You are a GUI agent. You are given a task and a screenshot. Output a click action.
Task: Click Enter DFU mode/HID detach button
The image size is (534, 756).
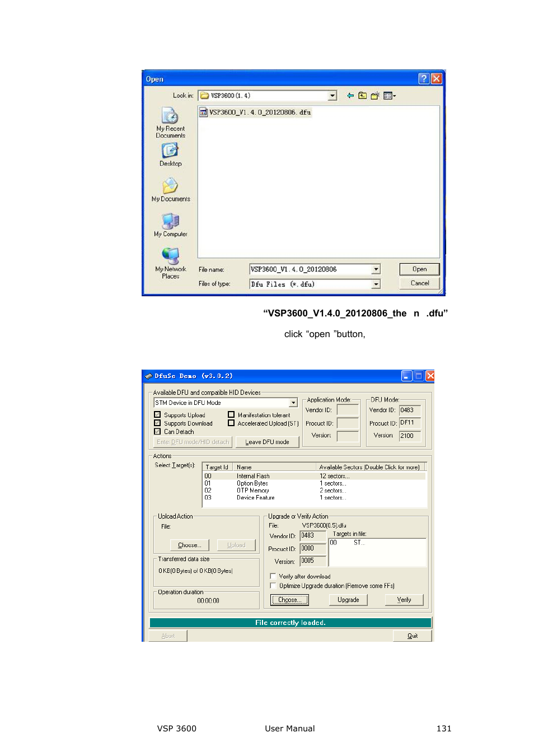click(x=193, y=442)
